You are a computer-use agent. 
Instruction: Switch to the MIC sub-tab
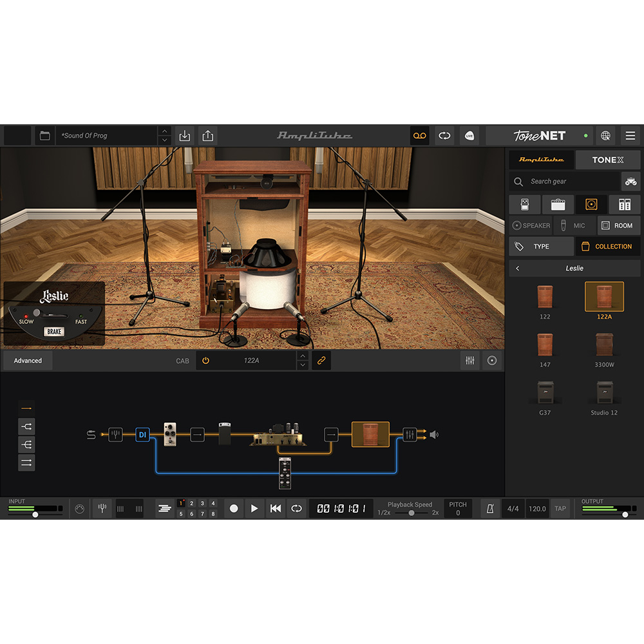click(x=574, y=225)
